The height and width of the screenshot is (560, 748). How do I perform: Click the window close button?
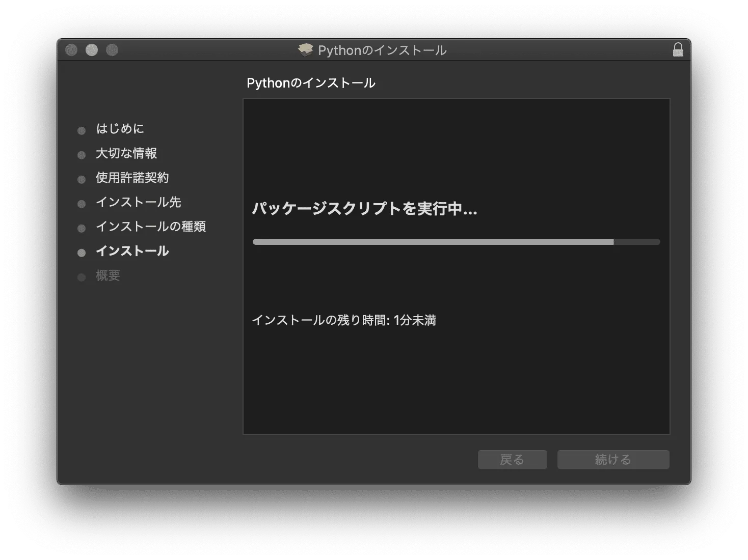coord(71,50)
